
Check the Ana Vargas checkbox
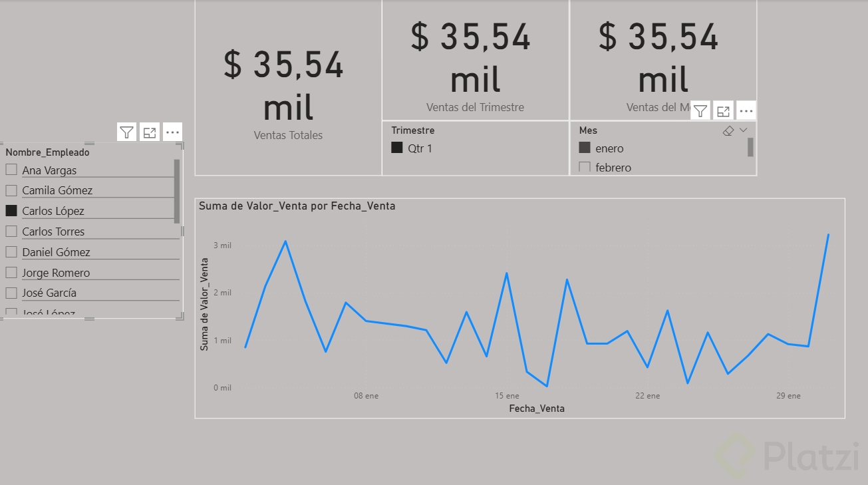[11, 170]
